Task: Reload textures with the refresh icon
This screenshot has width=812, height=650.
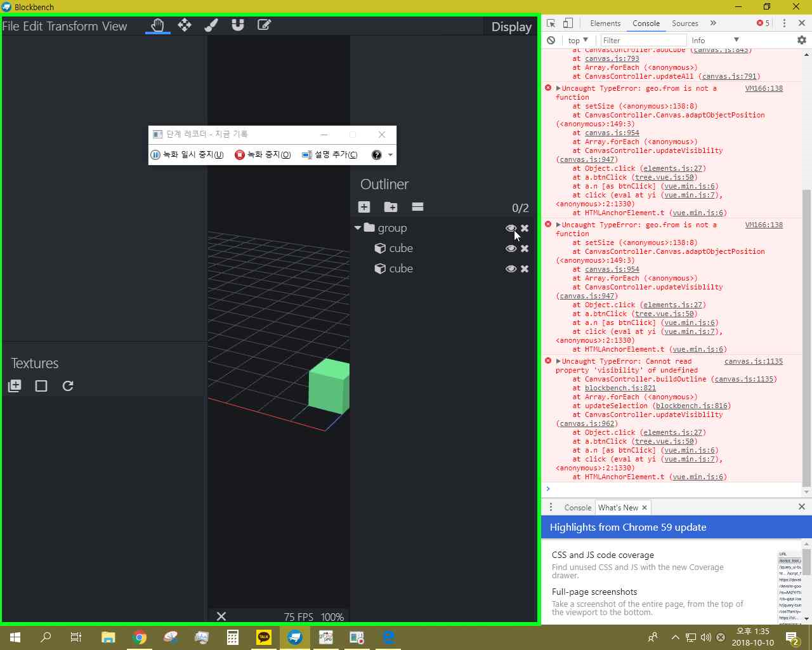Action: tap(67, 385)
